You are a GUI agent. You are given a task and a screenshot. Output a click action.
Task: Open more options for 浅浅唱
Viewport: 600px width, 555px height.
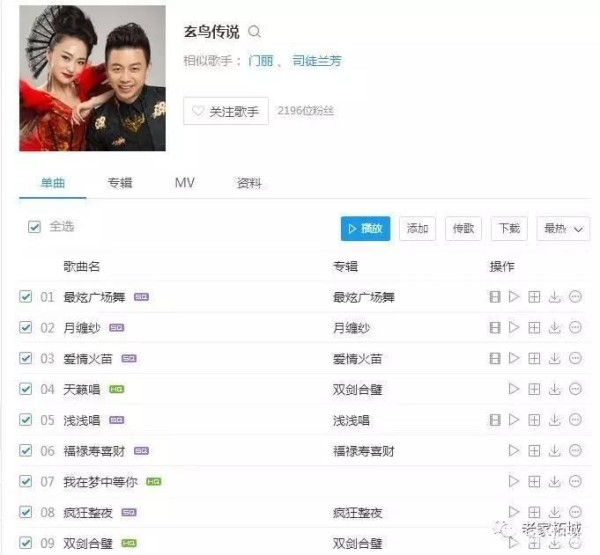(575, 420)
